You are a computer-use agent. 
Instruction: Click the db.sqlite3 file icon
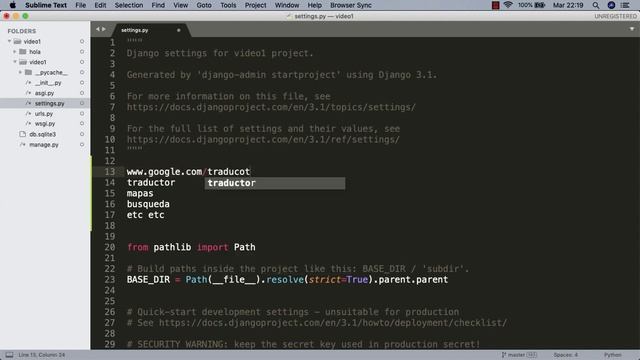tap(22, 134)
